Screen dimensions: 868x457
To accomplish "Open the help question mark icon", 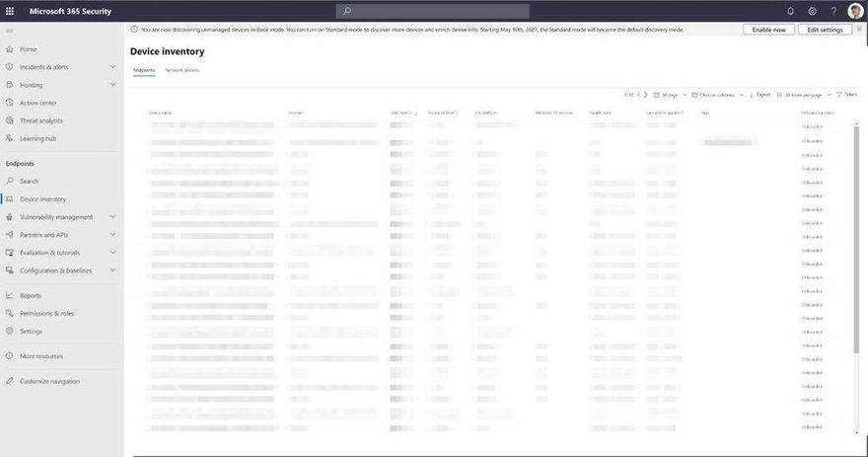I will pos(833,11).
